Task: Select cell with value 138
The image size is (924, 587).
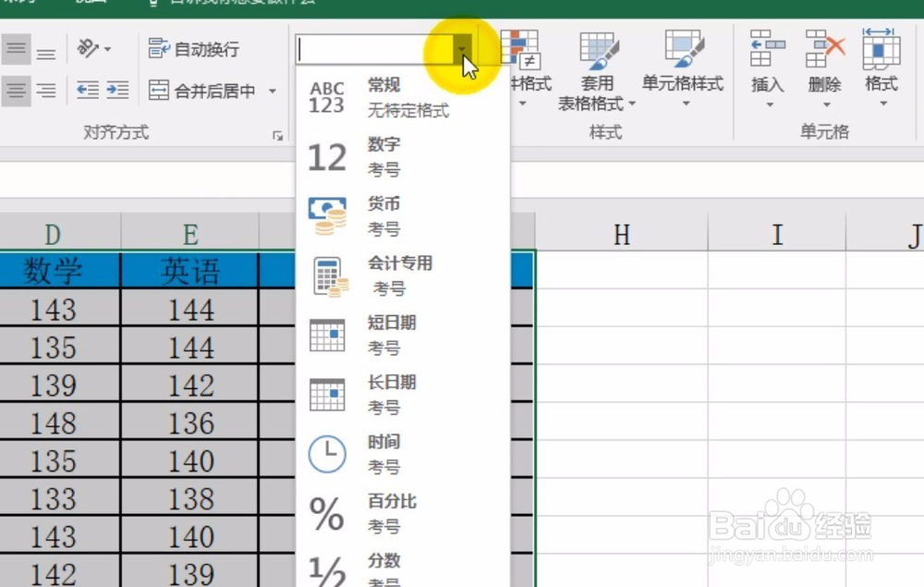Action: [189, 496]
